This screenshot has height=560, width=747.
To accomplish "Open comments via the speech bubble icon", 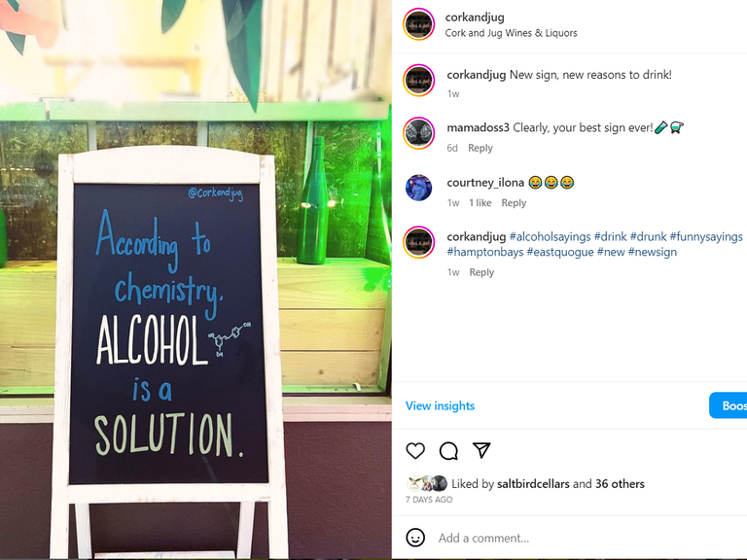I will (448, 450).
